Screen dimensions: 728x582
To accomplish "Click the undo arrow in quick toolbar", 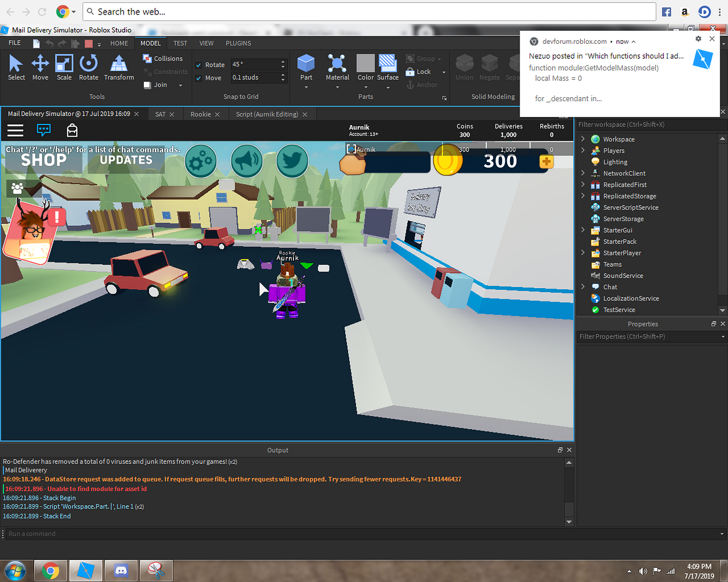I will [x=50, y=44].
